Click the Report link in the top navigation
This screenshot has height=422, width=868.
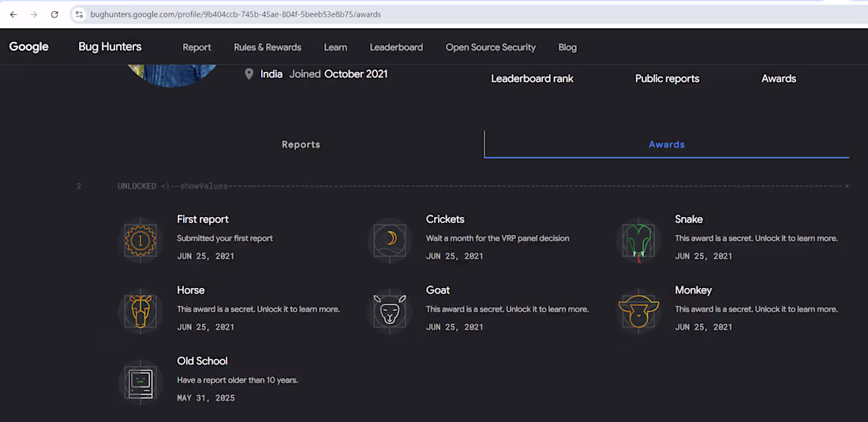click(x=197, y=47)
